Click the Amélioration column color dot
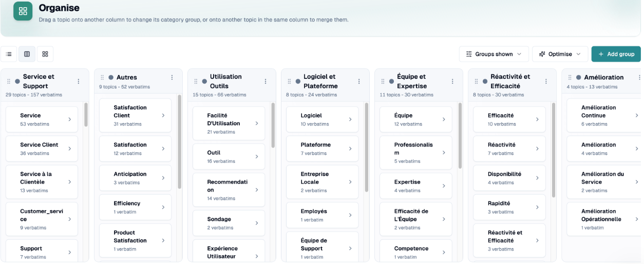This screenshot has height=264, width=644. tap(578, 77)
